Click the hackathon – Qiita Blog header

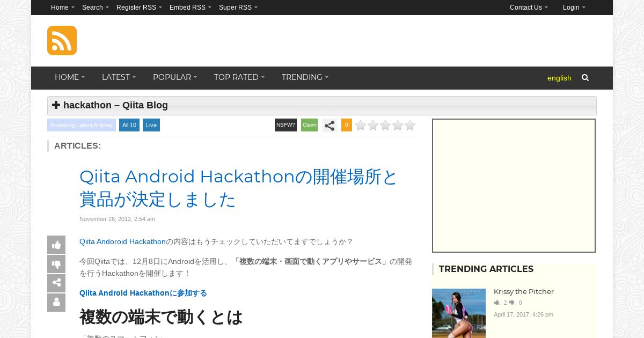[115, 105]
